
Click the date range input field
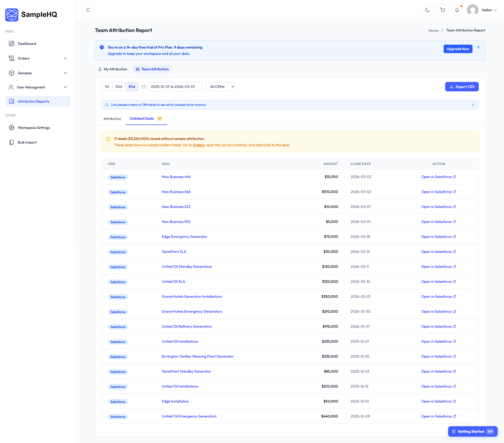[x=175, y=87]
